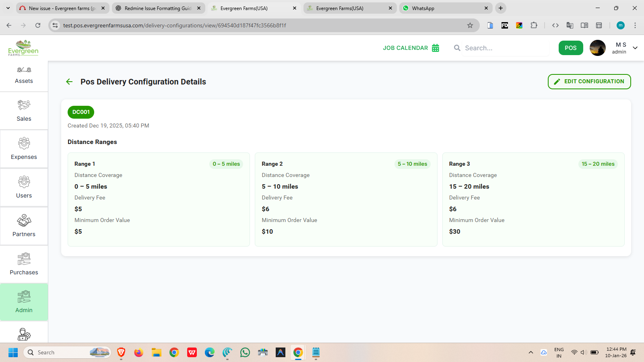Open the Partners sidebar section
This screenshot has width=644, height=362.
24,226
